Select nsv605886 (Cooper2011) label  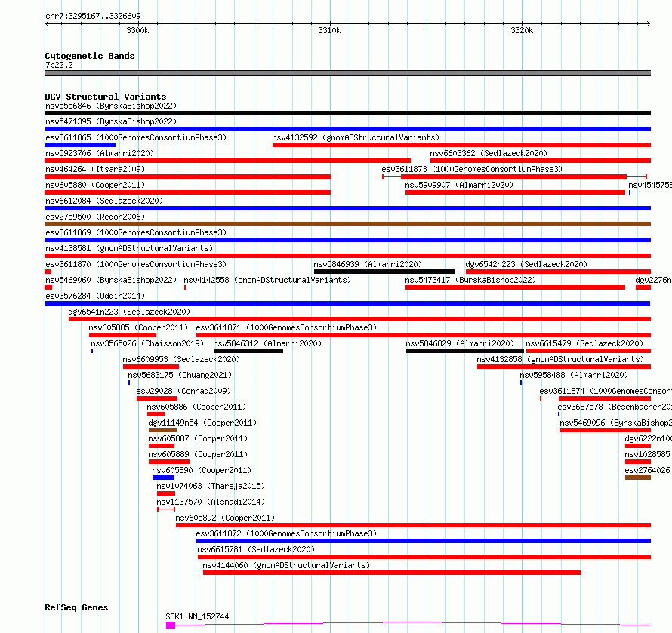pos(196,407)
